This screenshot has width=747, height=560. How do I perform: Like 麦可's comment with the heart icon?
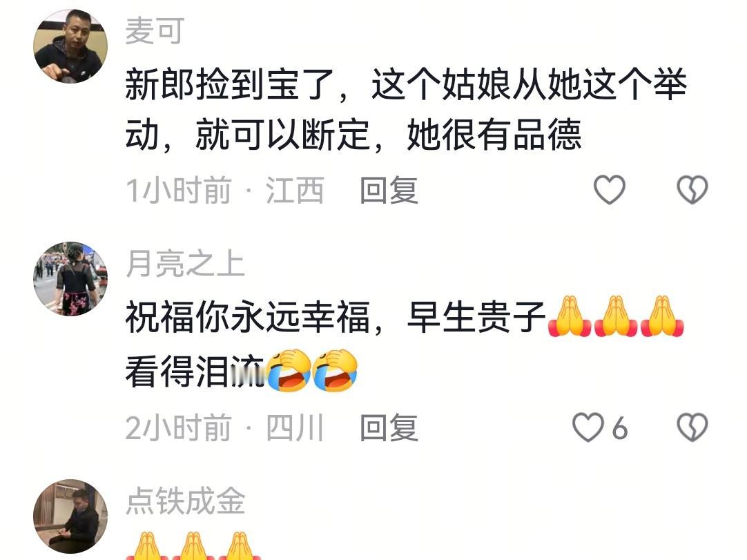pyautogui.click(x=610, y=190)
